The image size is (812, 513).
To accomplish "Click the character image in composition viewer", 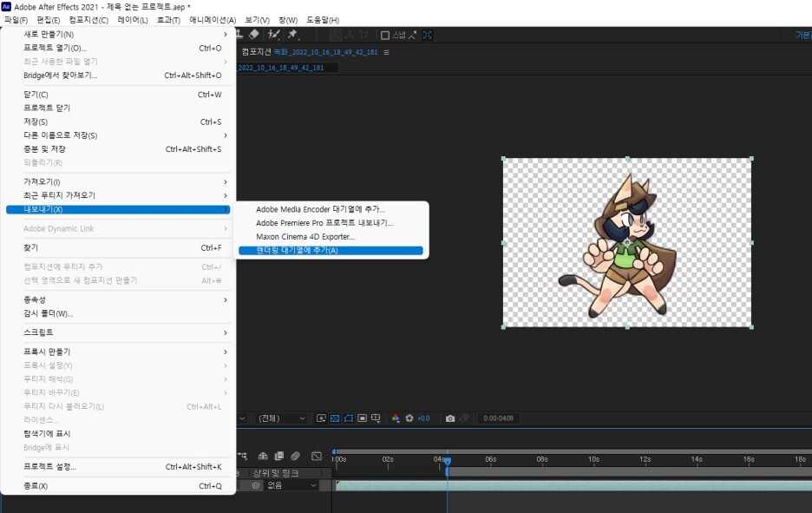I will (618, 247).
